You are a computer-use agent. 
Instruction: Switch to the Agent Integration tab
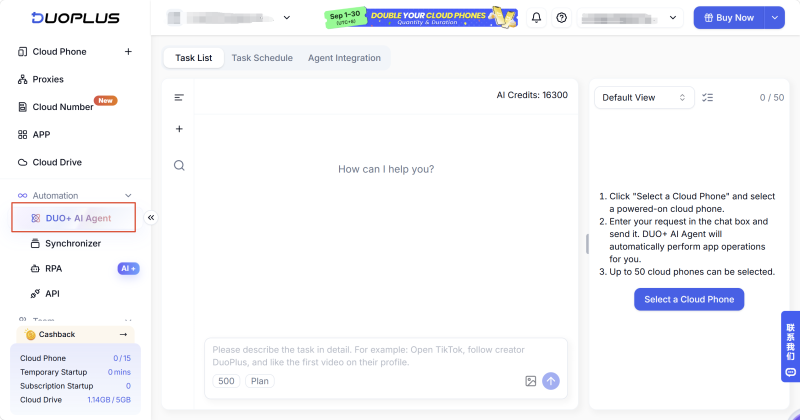[344, 58]
